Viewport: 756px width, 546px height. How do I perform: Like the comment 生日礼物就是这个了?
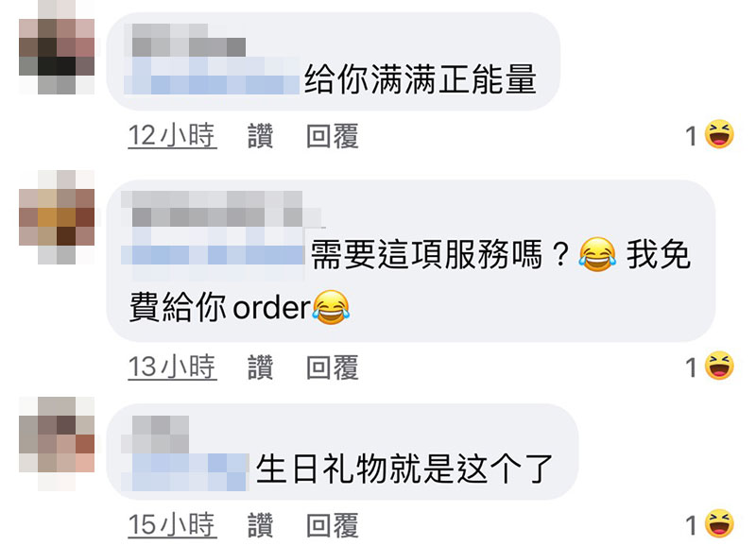261,525
